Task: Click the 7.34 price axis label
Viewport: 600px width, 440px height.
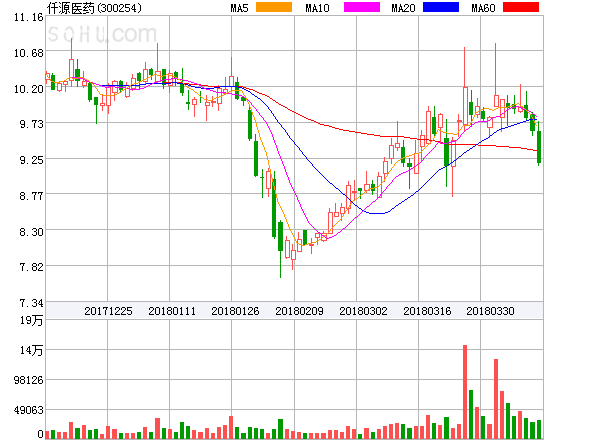Action: point(31,303)
